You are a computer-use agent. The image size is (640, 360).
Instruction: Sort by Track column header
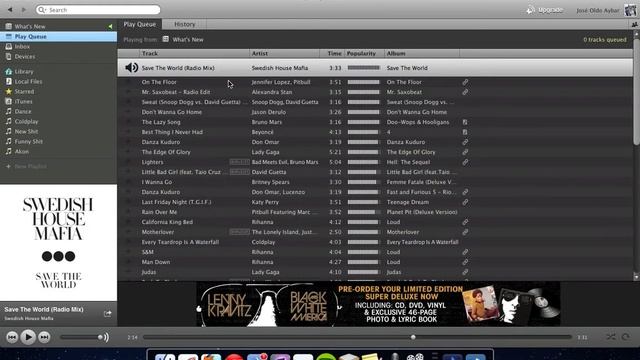coord(194,53)
